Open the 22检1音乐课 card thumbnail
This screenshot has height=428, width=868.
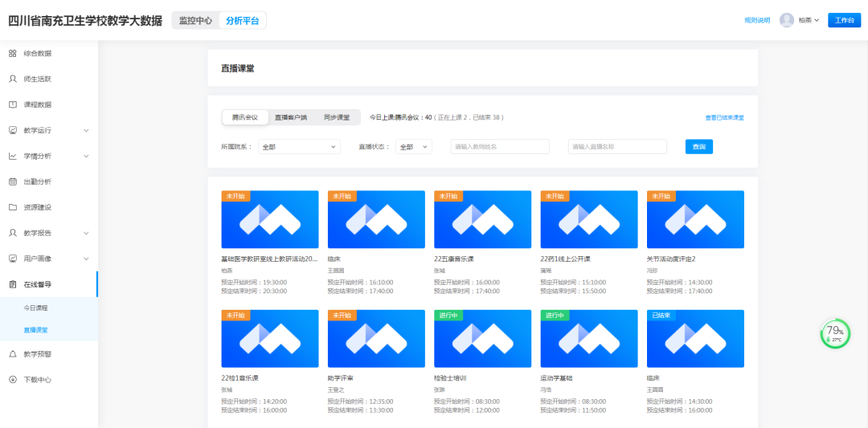click(x=269, y=338)
